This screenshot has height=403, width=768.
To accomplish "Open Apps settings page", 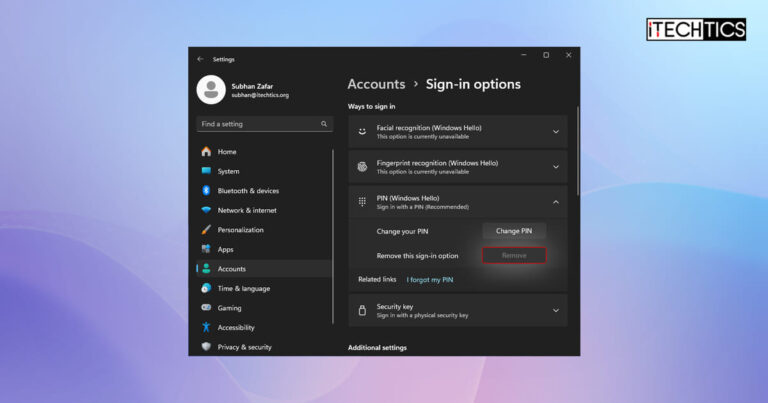I will tap(264, 249).
